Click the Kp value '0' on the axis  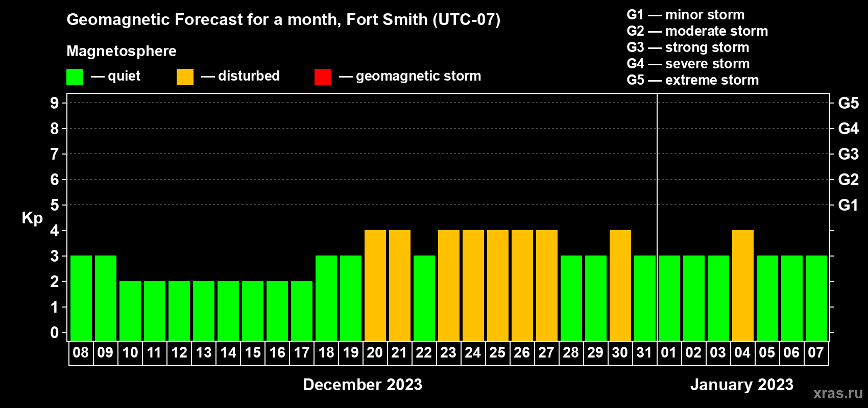click(x=55, y=333)
